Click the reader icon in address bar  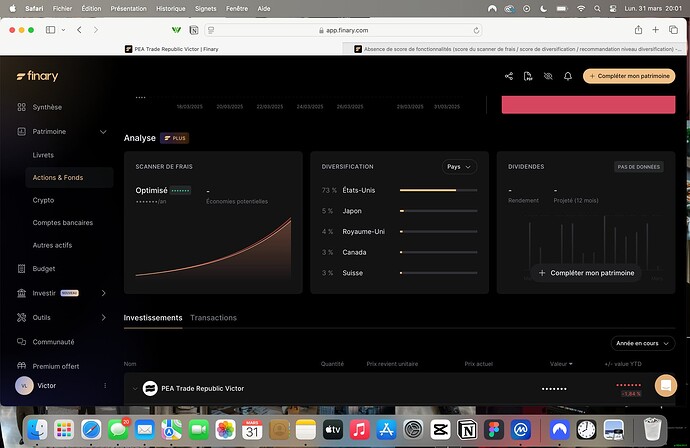211,30
